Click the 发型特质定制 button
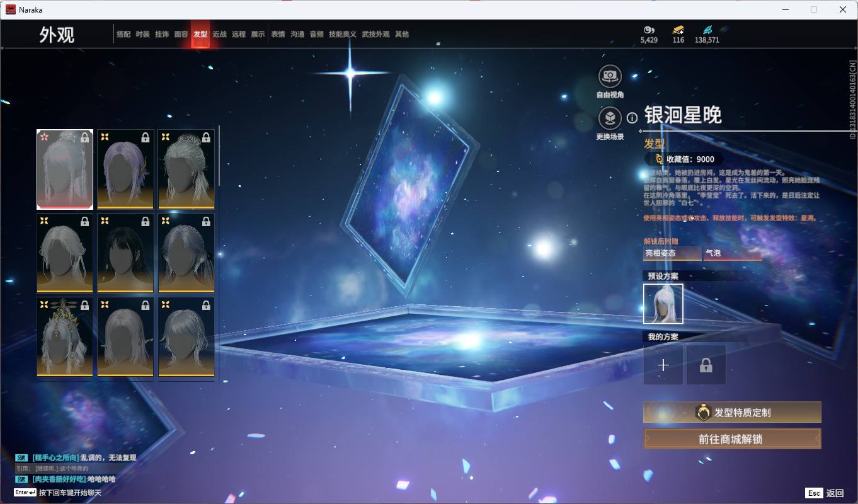Viewport: 858px width, 504px height. 732,413
